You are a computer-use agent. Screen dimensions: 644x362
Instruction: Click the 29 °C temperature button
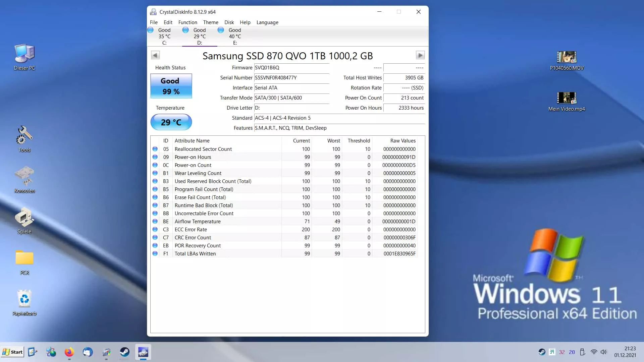point(171,122)
